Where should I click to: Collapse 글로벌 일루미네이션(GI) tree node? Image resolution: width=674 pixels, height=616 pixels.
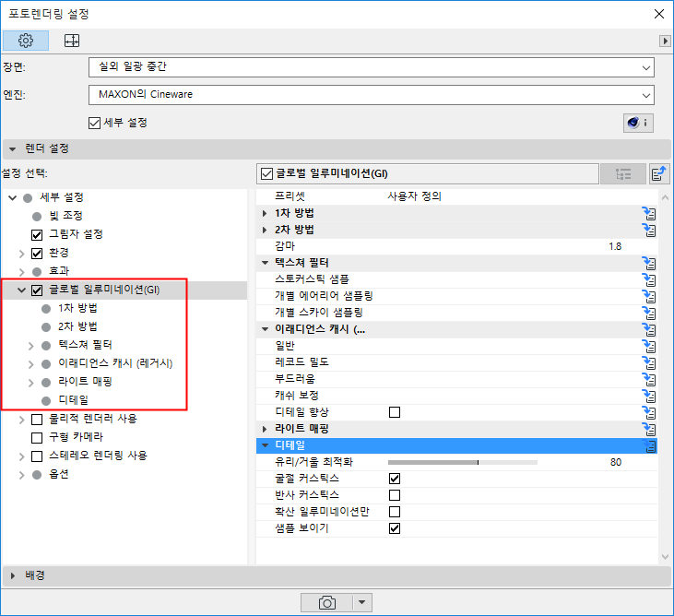[21, 290]
